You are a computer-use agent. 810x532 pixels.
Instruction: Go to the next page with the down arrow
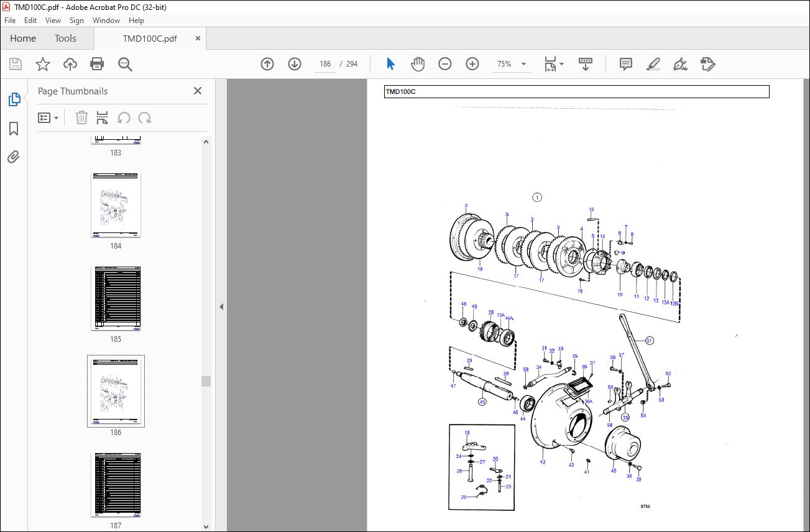coord(295,64)
